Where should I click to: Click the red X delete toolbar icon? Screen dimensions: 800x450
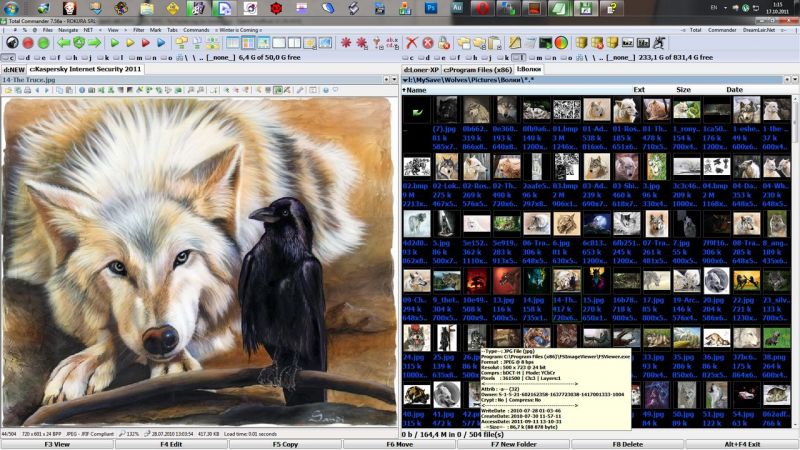coord(411,43)
